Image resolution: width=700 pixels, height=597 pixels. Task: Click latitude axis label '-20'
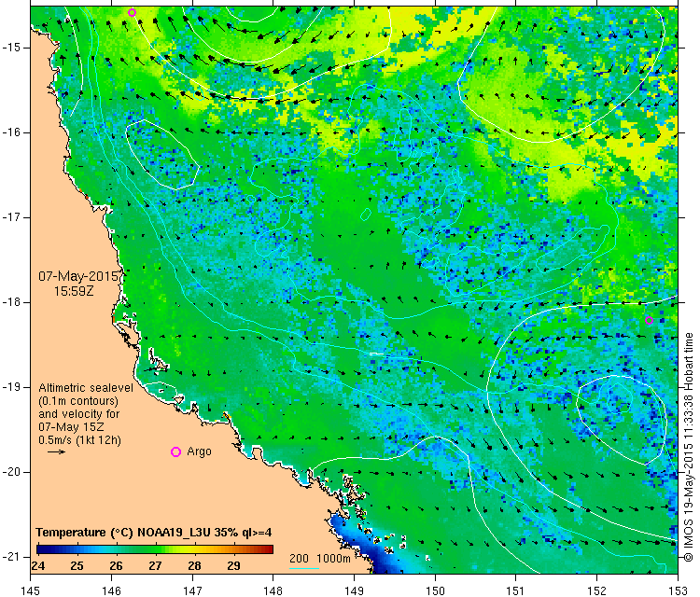coord(10,472)
